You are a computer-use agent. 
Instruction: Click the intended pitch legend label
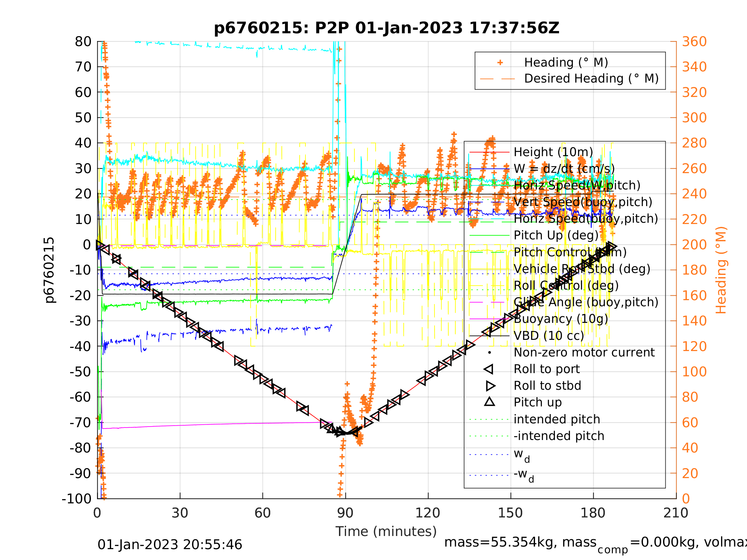[x=557, y=419]
